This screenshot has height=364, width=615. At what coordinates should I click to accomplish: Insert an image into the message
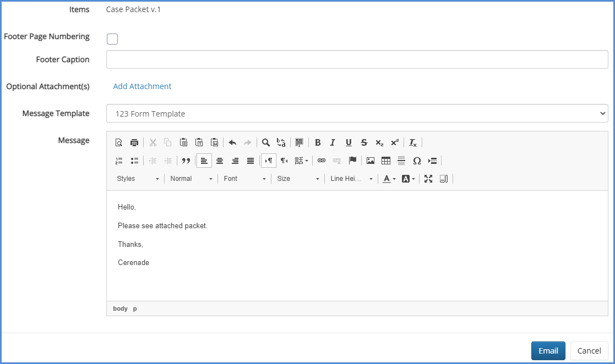371,161
